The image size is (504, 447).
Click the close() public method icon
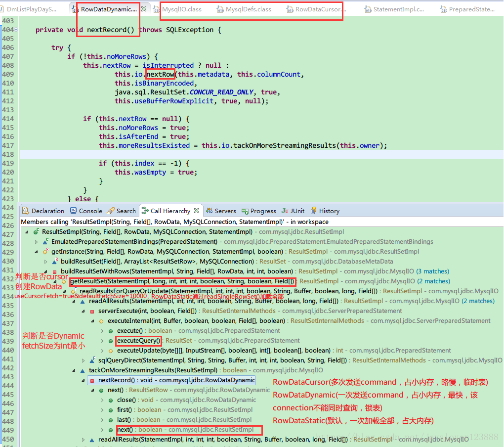coord(111,401)
